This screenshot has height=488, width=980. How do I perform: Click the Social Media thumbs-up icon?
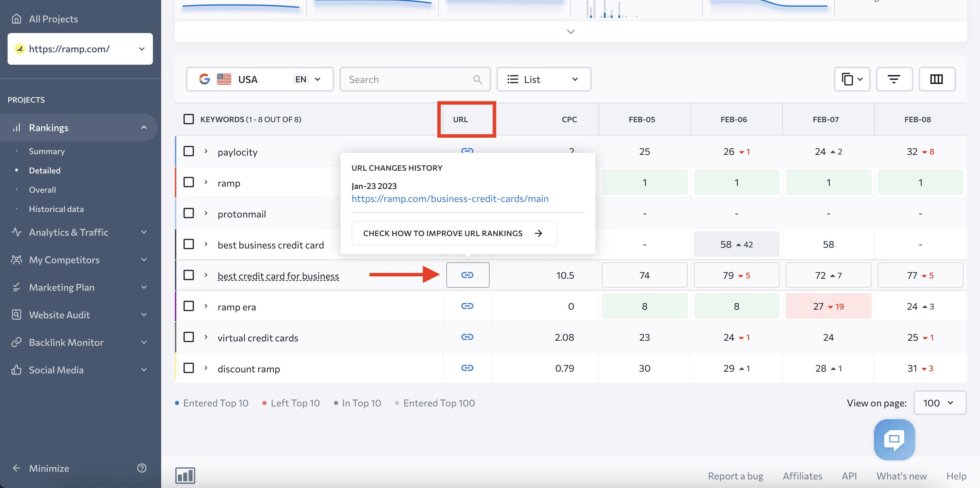(x=17, y=370)
